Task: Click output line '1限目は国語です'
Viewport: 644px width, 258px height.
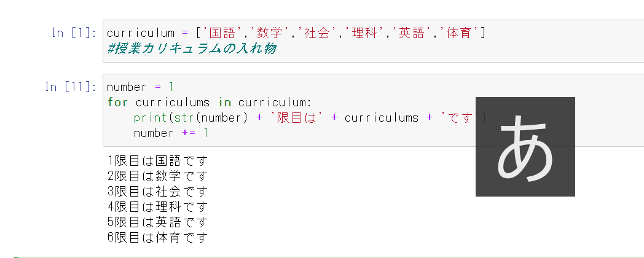Action: point(157,160)
